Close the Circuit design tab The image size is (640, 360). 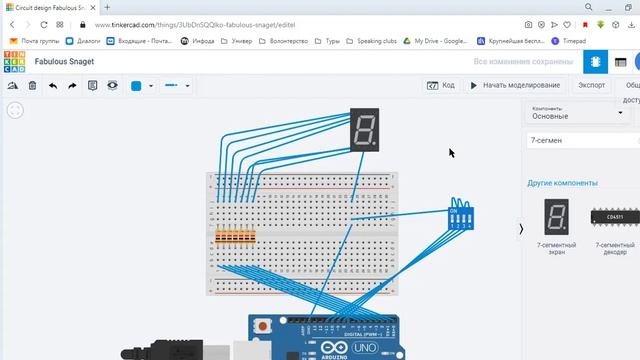[x=93, y=8]
